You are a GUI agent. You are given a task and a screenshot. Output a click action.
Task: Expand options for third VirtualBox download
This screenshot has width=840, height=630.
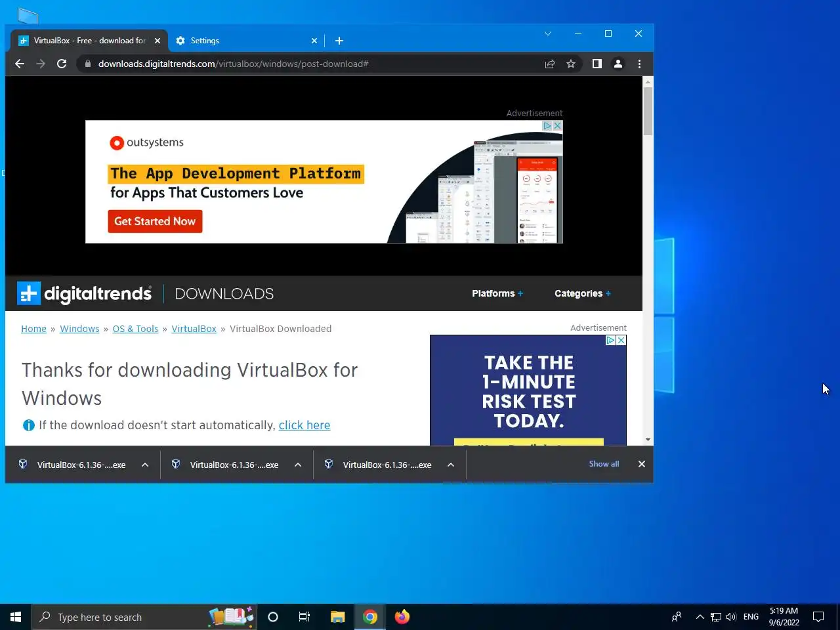(x=451, y=465)
